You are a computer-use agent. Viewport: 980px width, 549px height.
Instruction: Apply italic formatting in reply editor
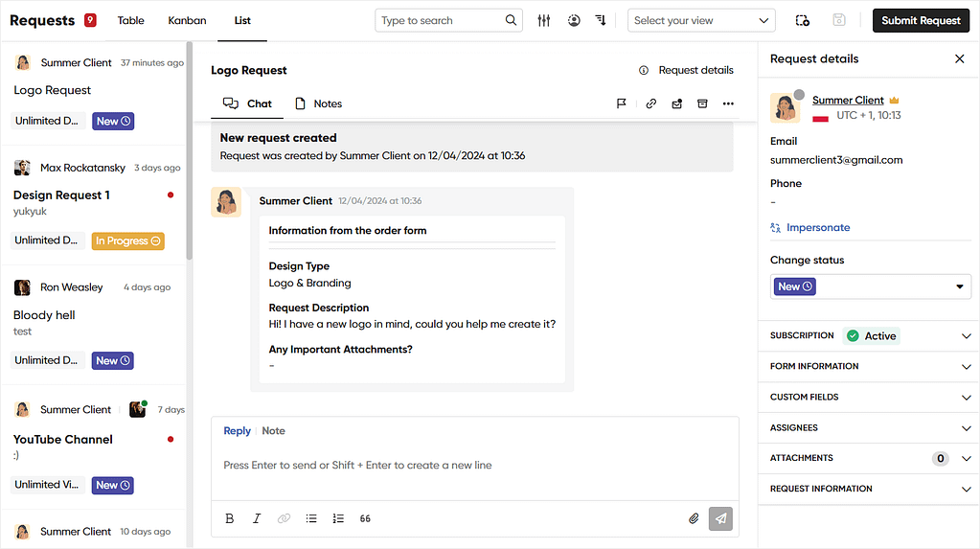point(256,518)
